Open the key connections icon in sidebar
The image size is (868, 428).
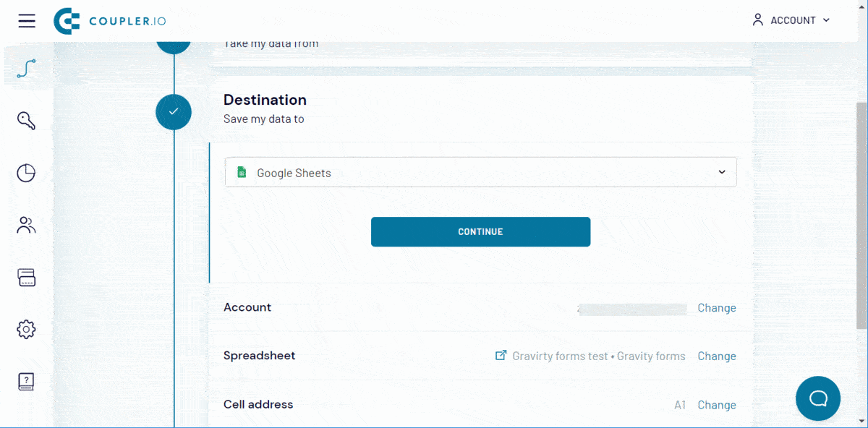click(x=26, y=121)
